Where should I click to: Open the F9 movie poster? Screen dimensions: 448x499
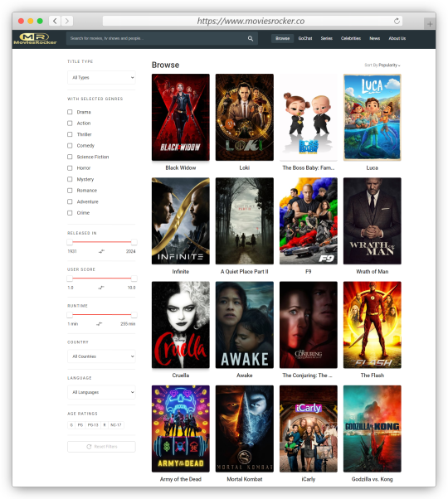coord(309,220)
